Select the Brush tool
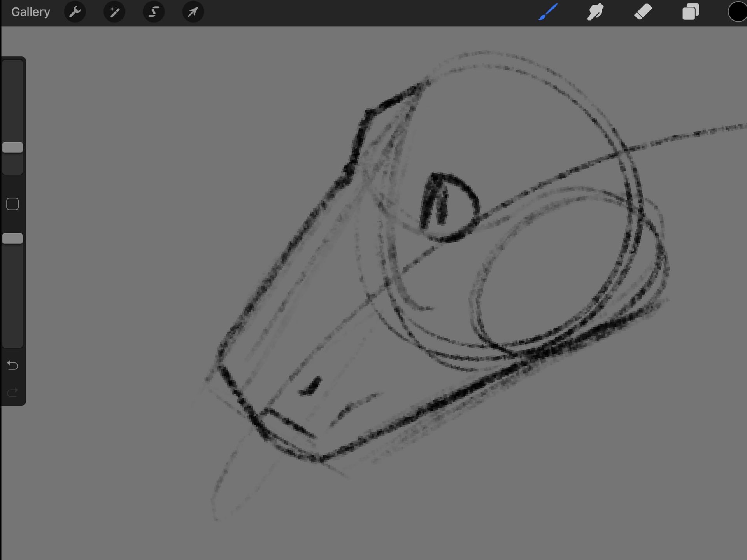The width and height of the screenshot is (747, 560). [x=548, y=12]
